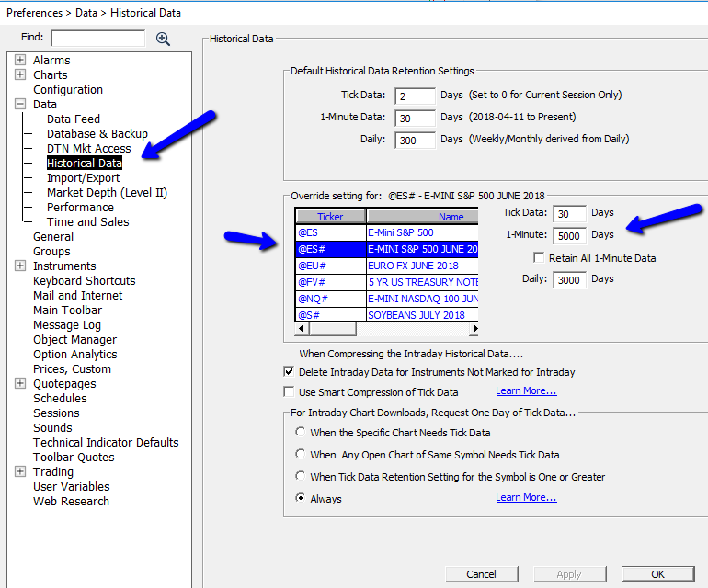
Task: Click the override Tick Data days field
Action: point(569,214)
